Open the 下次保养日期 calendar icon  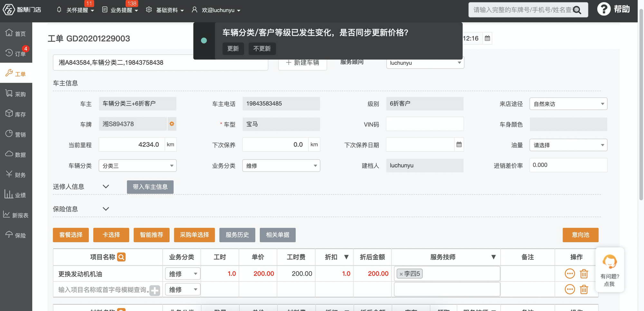coord(459,144)
